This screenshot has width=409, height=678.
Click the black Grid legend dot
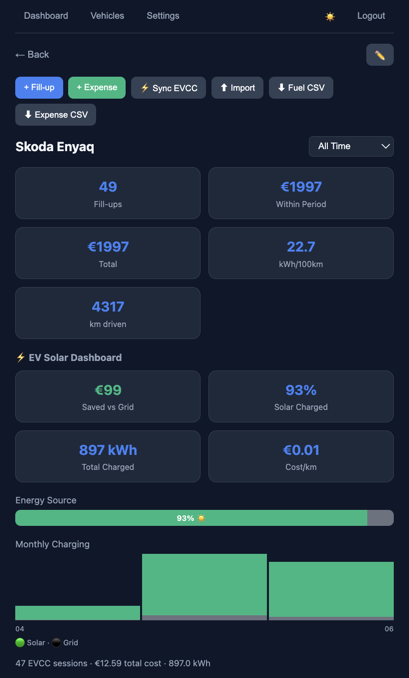point(56,643)
